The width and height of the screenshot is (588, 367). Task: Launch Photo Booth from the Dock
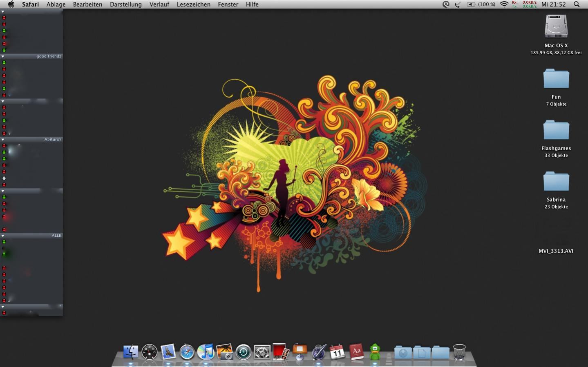coord(281,351)
